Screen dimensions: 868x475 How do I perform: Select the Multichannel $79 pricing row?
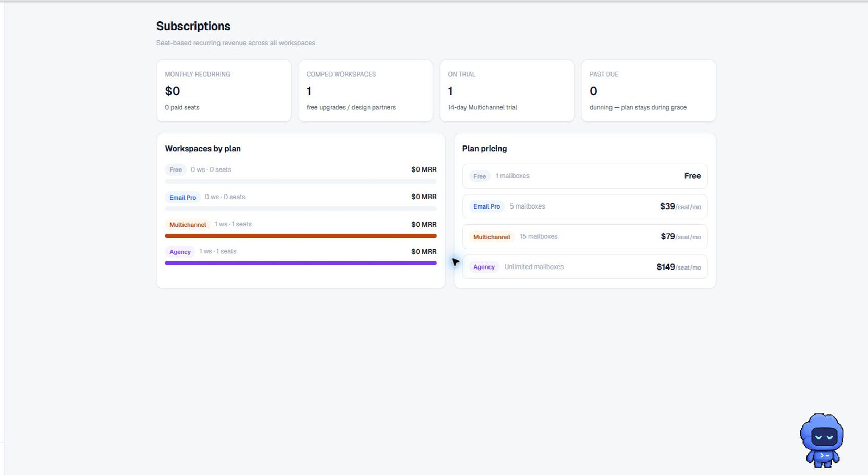[585, 237]
